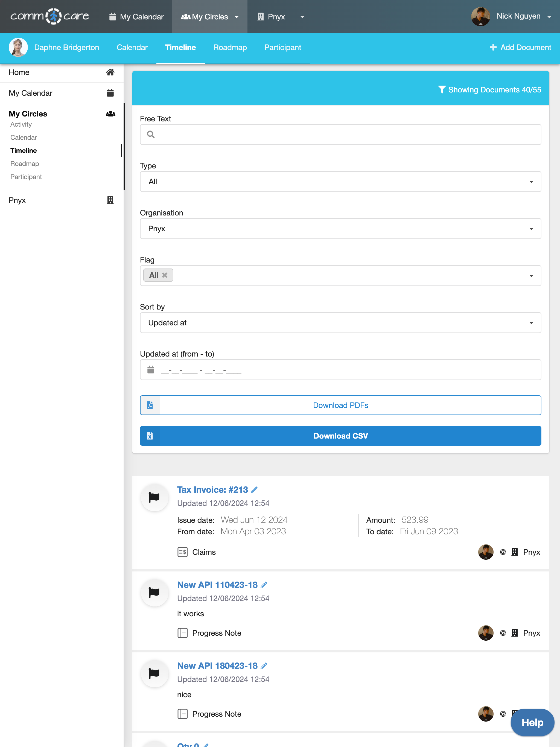The width and height of the screenshot is (560, 747).
Task: Open the Participant tab
Action: [283, 47]
